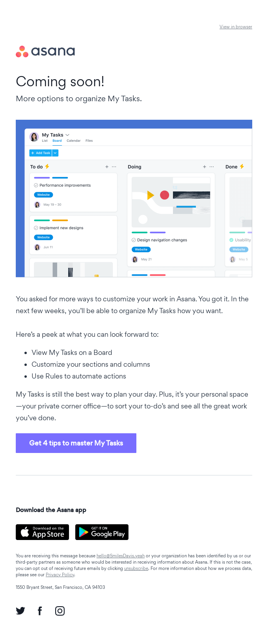Toggle completion of Design navigation changes
This screenshot has height=644, width=268.
tap(134, 240)
